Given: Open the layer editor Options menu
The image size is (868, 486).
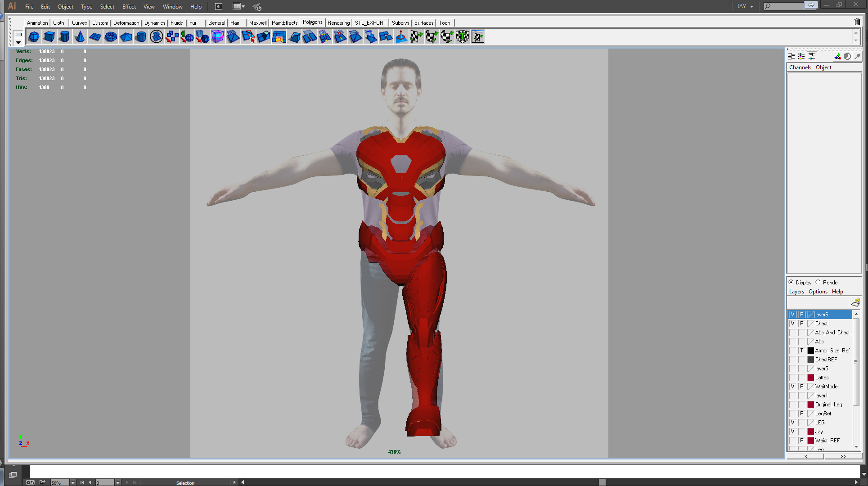Looking at the screenshot, I should [x=818, y=291].
